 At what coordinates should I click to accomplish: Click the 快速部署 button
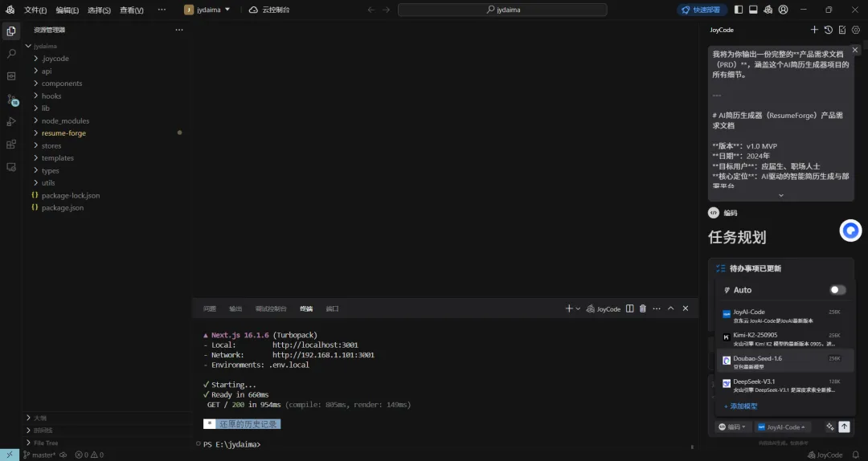pos(702,10)
